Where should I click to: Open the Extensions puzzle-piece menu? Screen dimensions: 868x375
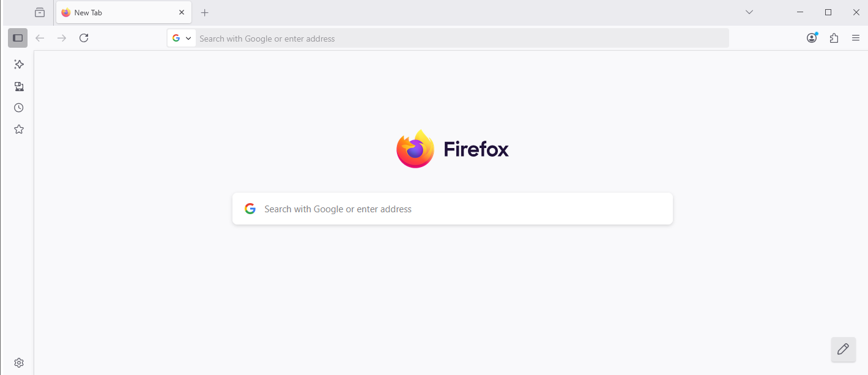point(834,38)
